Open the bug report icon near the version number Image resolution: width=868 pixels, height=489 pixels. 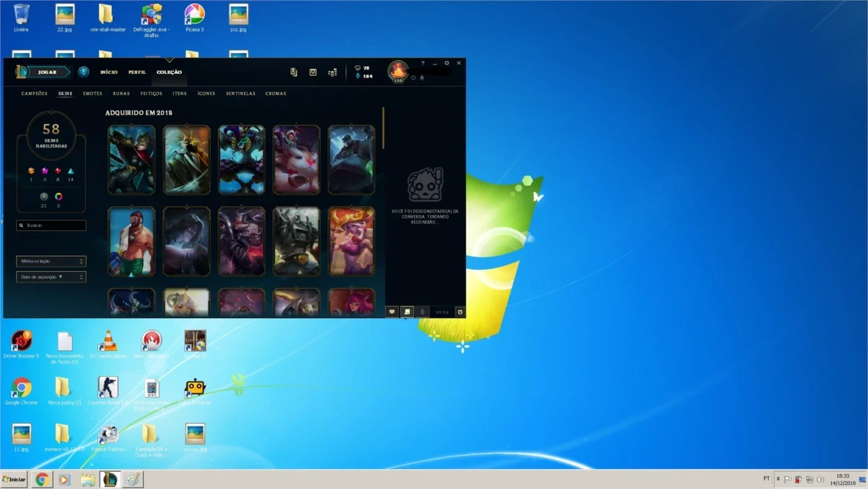tap(460, 312)
